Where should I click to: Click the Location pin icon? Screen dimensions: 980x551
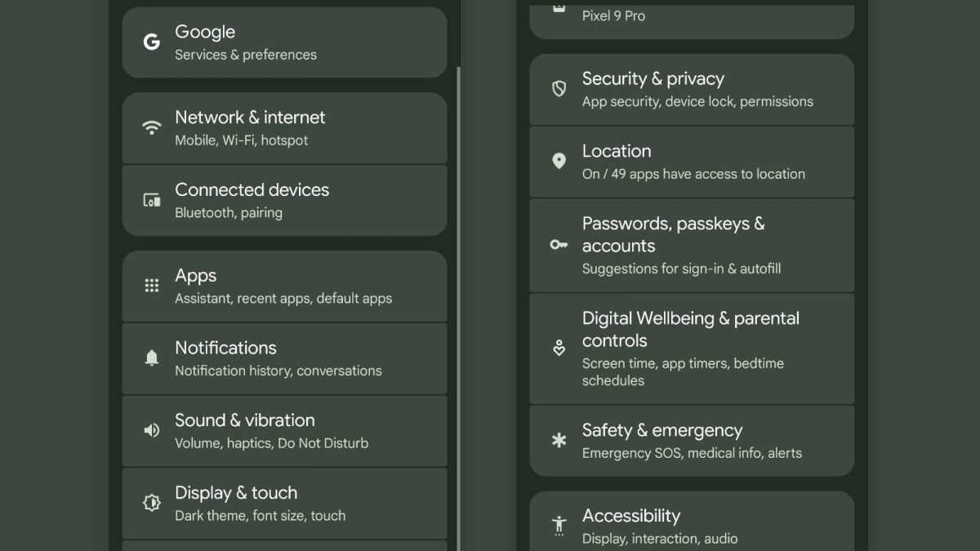(x=559, y=161)
